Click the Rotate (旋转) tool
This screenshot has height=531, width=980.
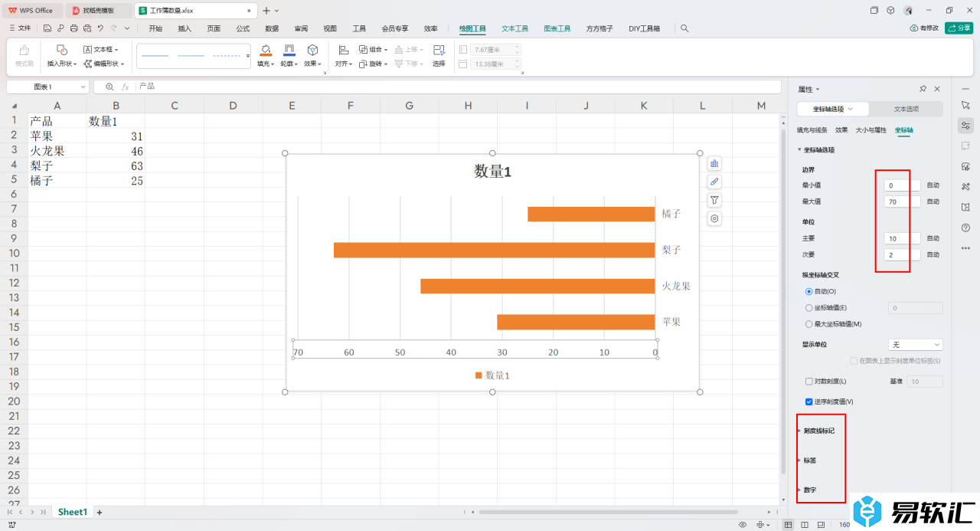pos(374,64)
